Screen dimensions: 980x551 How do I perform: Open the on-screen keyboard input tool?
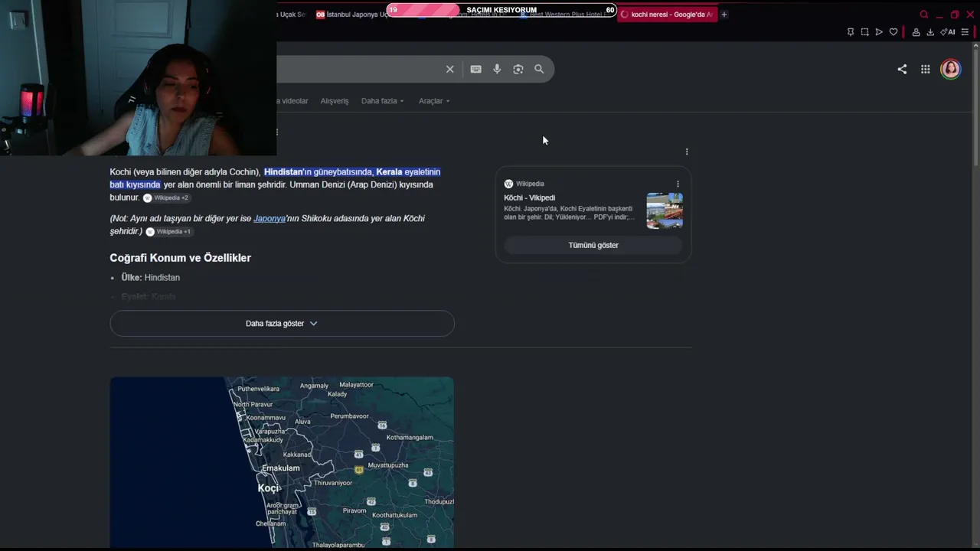pos(475,69)
